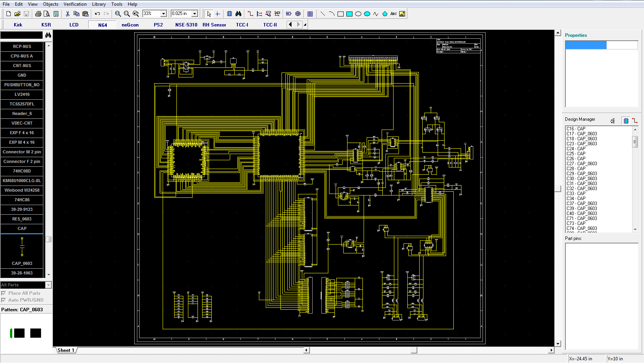
Task: Click the Print icon
Action: tap(38, 14)
